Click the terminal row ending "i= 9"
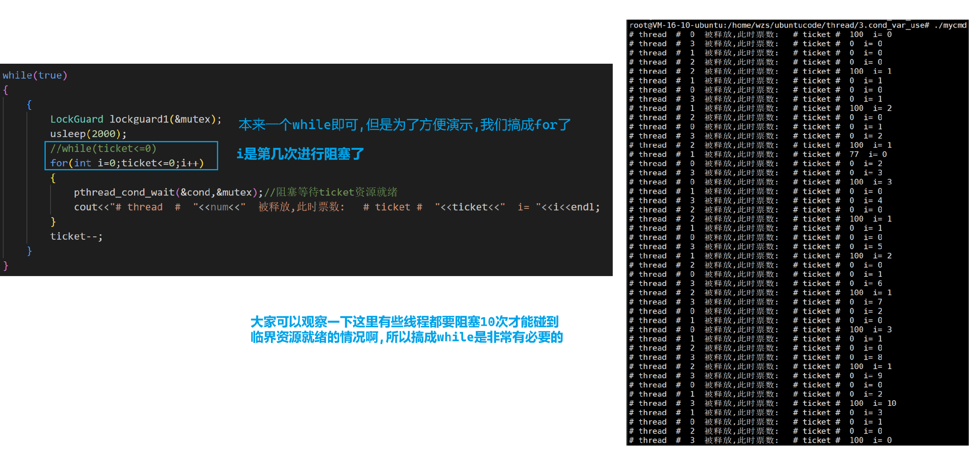 click(x=755, y=375)
